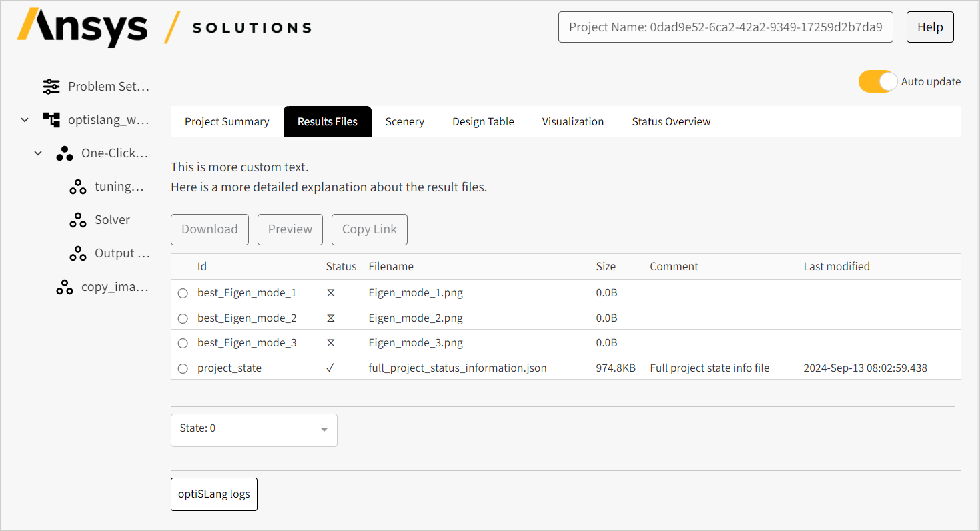Click the project_state id text

coord(229,368)
